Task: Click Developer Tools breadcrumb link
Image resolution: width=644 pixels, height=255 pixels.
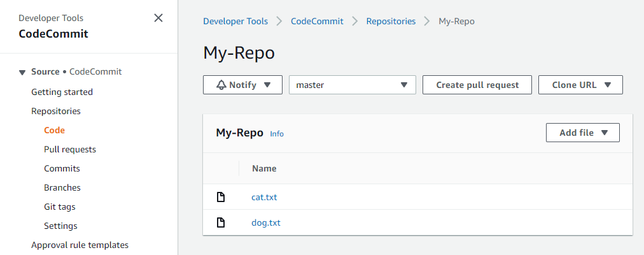Action: pos(235,21)
